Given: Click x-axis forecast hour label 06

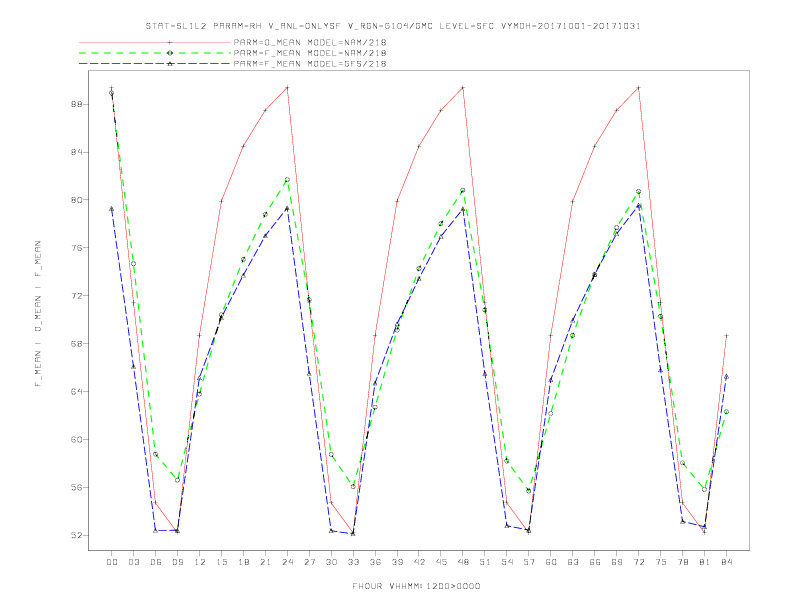Looking at the screenshot, I should [x=156, y=562].
